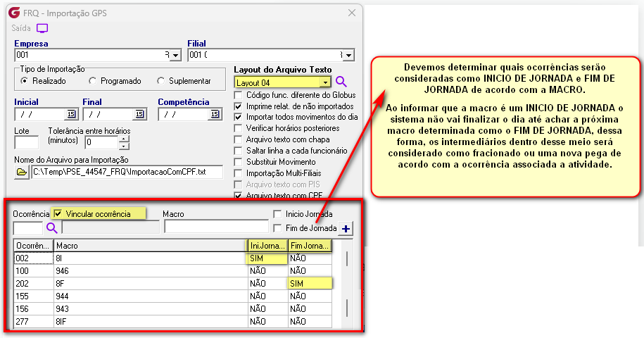Sort by Fim Jorna... column header
644x338 pixels.
310,246
